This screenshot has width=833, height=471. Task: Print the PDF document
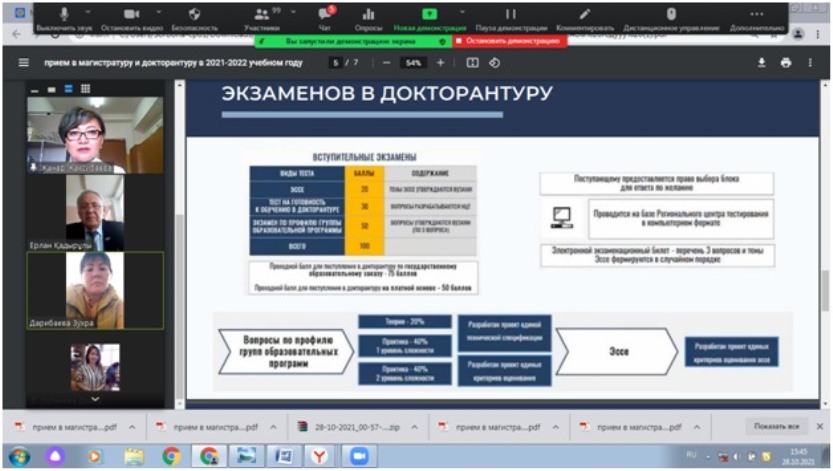coord(786,62)
